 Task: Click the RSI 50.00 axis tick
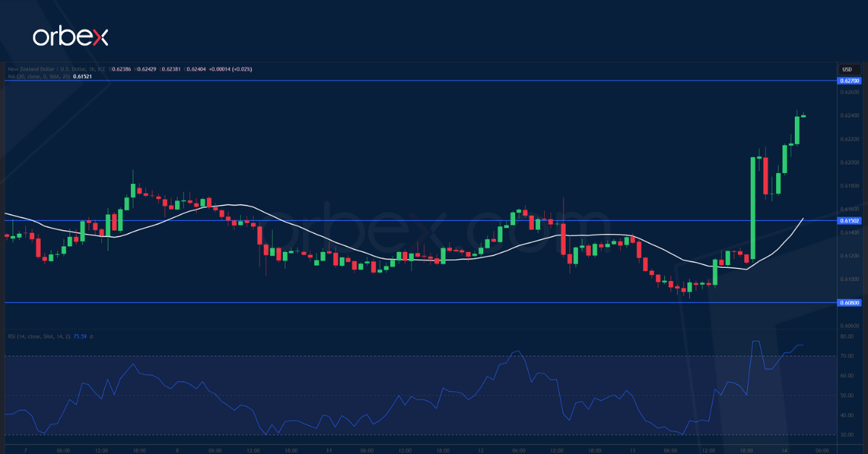pos(847,396)
